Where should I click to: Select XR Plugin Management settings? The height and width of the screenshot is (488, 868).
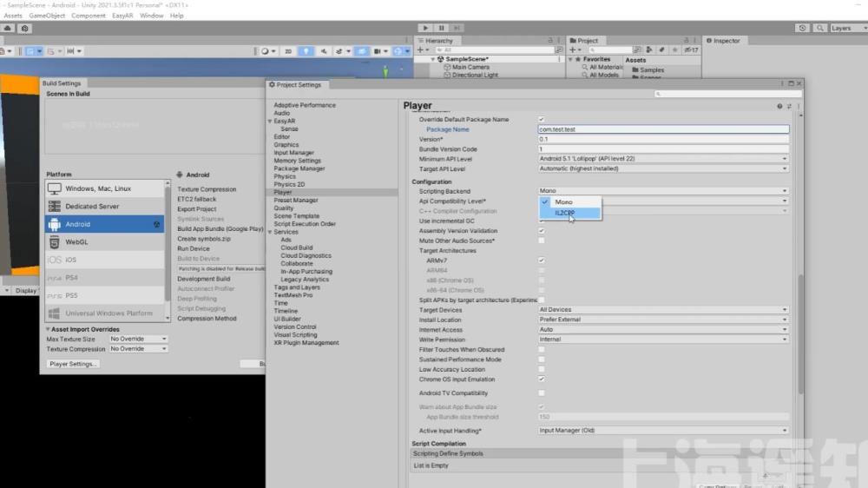(x=306, y=343)
